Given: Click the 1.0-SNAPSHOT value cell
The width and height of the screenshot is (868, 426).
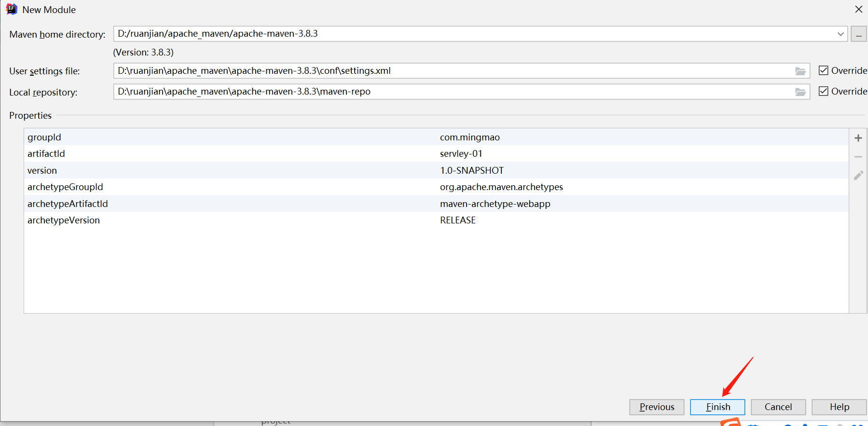Looking at the screenshot, I should [471, 170].
